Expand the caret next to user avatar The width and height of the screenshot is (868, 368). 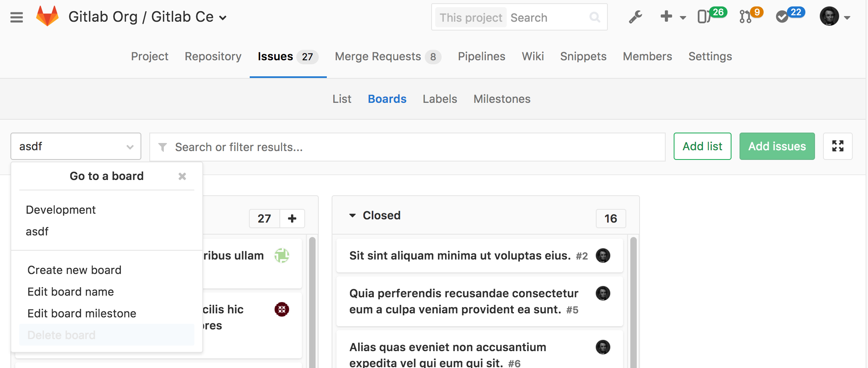pyautogui.click(x=847, y=18)
